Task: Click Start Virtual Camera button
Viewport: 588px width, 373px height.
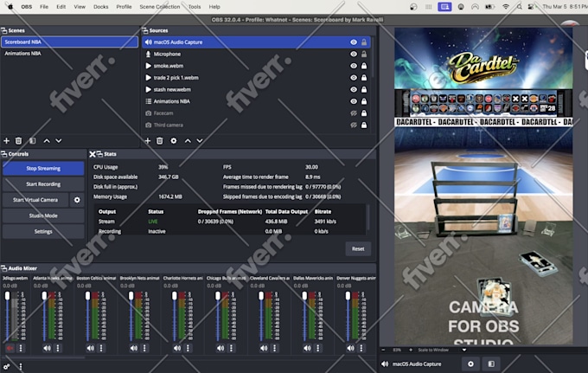Action: click(x=35, y=200)
